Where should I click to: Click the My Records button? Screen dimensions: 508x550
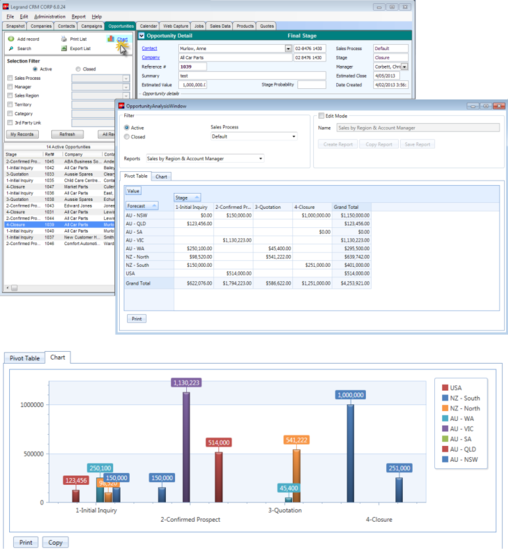point(22,134)
